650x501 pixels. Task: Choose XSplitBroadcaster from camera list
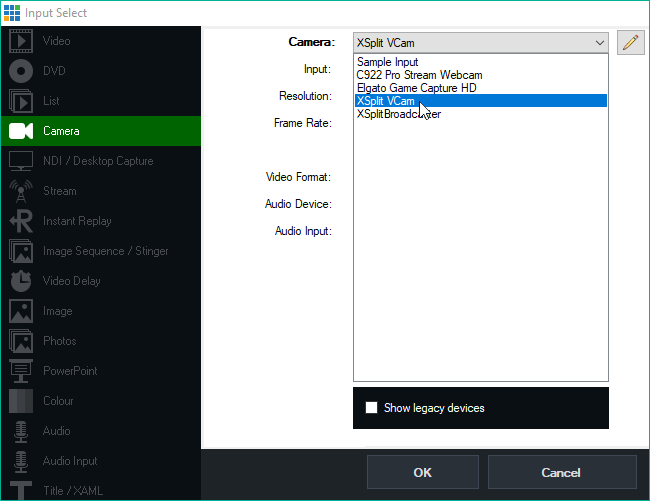[481, 114]
